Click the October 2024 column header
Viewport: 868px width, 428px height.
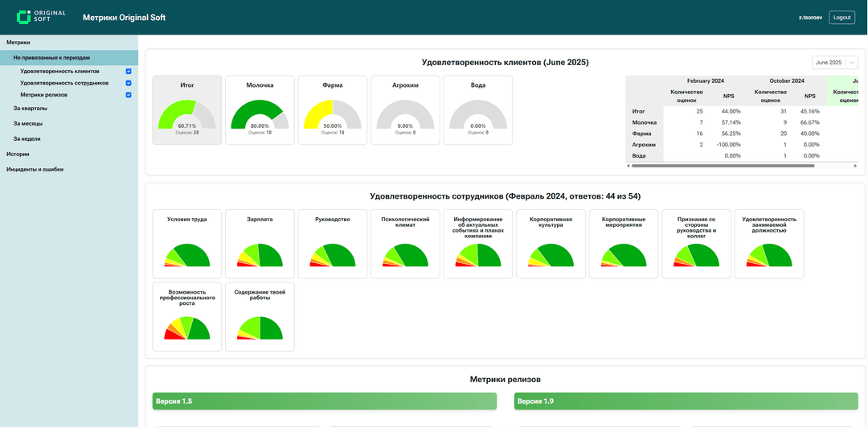(787, 80)
